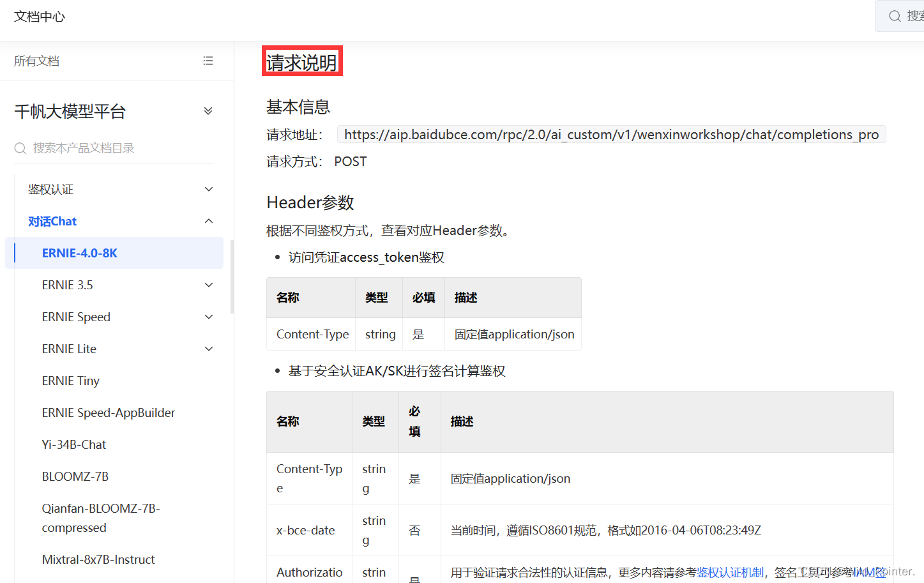This screenshot has height=583, width=924.
Task: Select Mixtral-8x7B-Instruct in the sidebar
Action: 98,559
